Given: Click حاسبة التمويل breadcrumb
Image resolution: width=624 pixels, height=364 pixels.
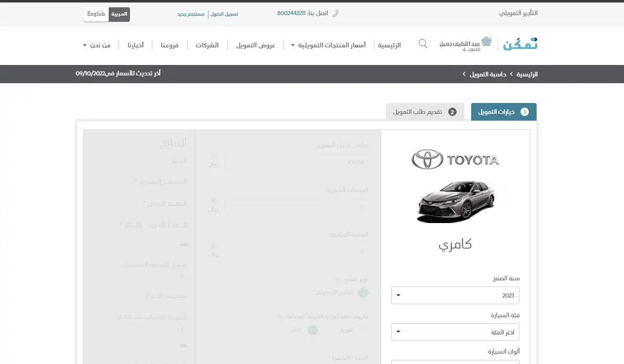Looking at the screenshot, I should (488, 74).
